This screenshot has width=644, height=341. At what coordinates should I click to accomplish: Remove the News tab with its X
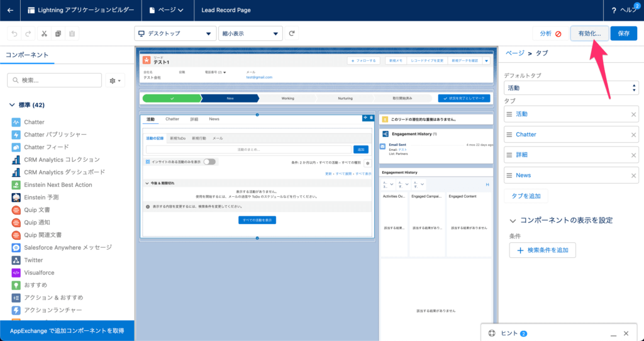tap(633, 176)
